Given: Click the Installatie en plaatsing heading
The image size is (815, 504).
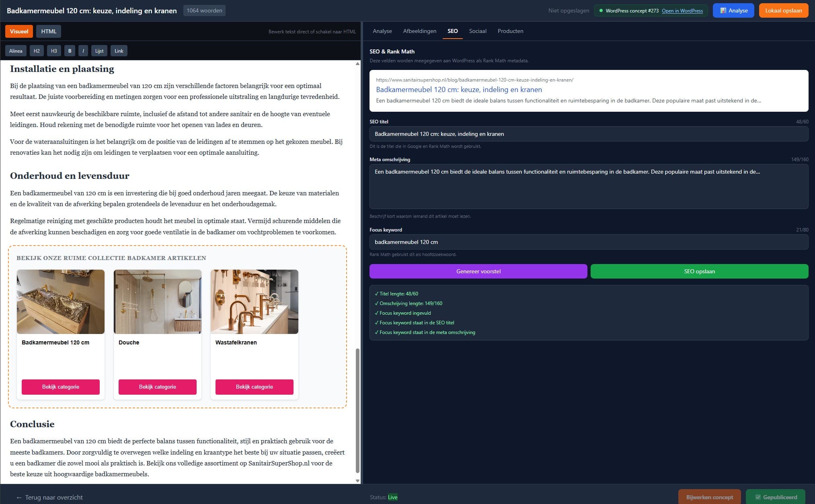Looking at the screenshot, I should click(62, 69).
